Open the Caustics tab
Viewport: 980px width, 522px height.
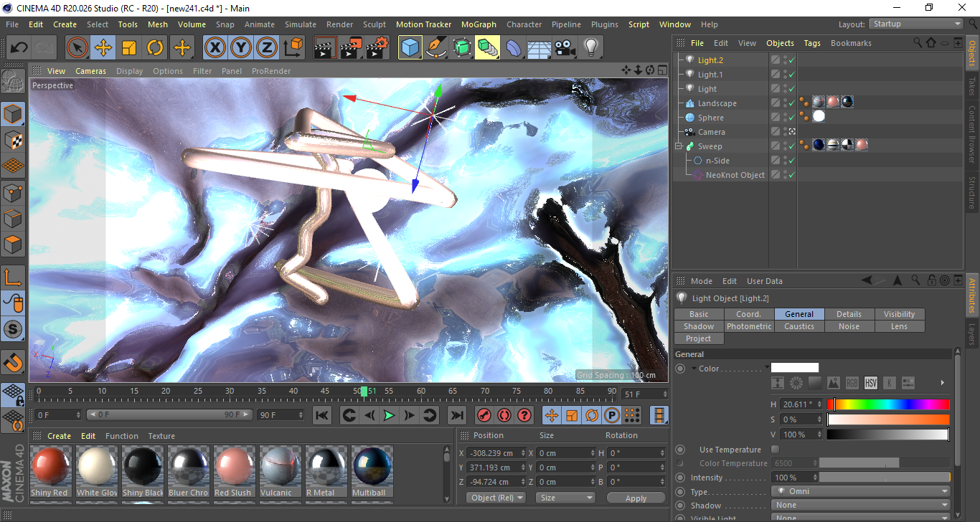[x=799, y=326]
